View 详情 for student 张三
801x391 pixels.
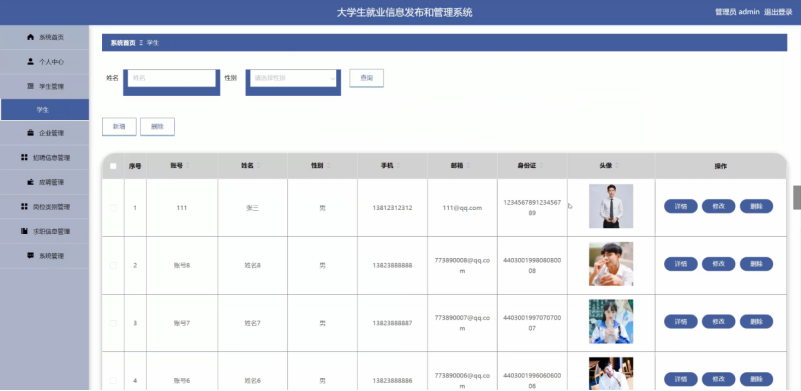coord(680,206)
